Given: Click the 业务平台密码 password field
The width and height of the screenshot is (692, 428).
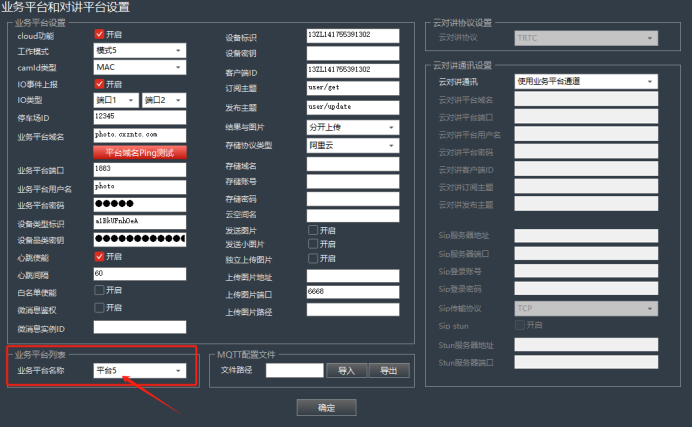Looking at the screenshot, I should tap(140, 204).
